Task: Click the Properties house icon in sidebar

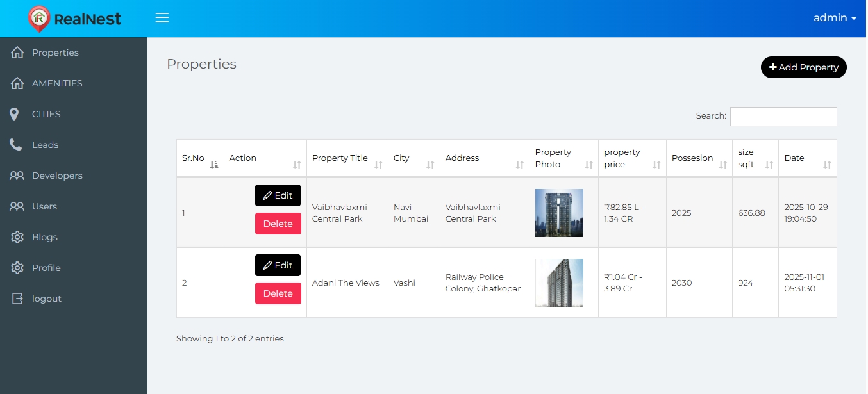Action: [x=17, y=53]
